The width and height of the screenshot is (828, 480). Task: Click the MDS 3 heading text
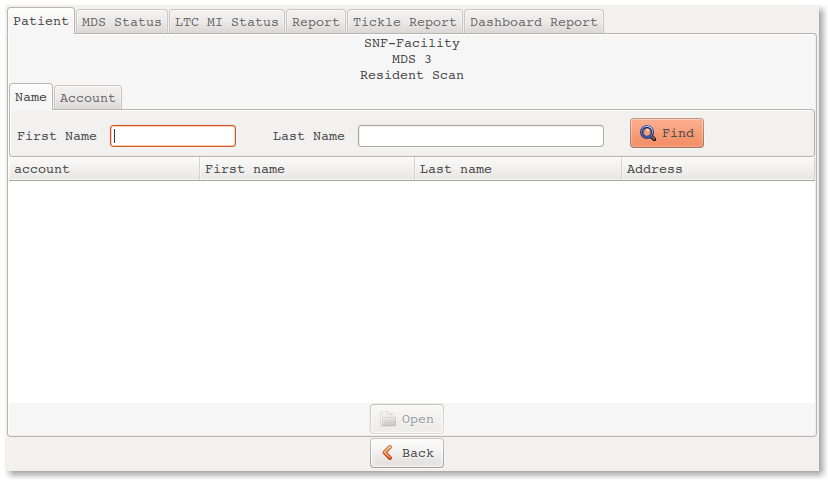[412, 59]
